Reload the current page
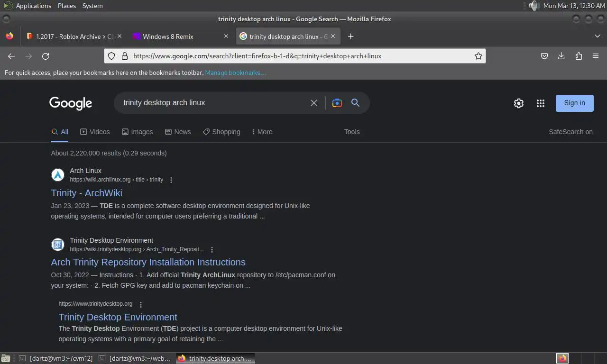 tap(46, 56)
